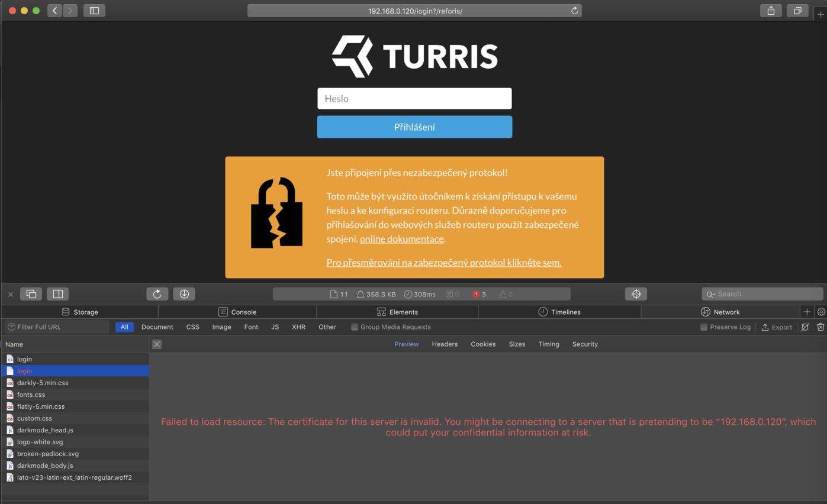Go back using Safari's back arrow
The width and height of the screenshot is (827, 504).
coord(55,11)
